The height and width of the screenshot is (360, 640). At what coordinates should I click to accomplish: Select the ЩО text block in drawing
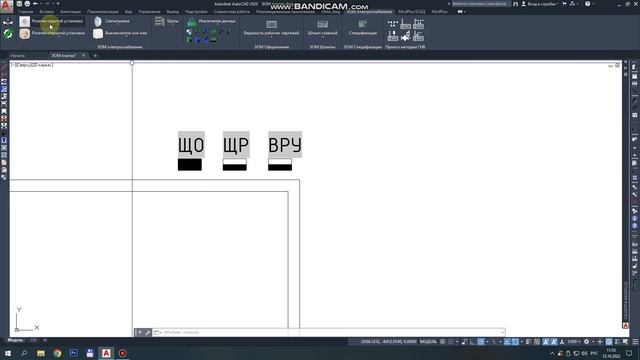click(191, 144)
